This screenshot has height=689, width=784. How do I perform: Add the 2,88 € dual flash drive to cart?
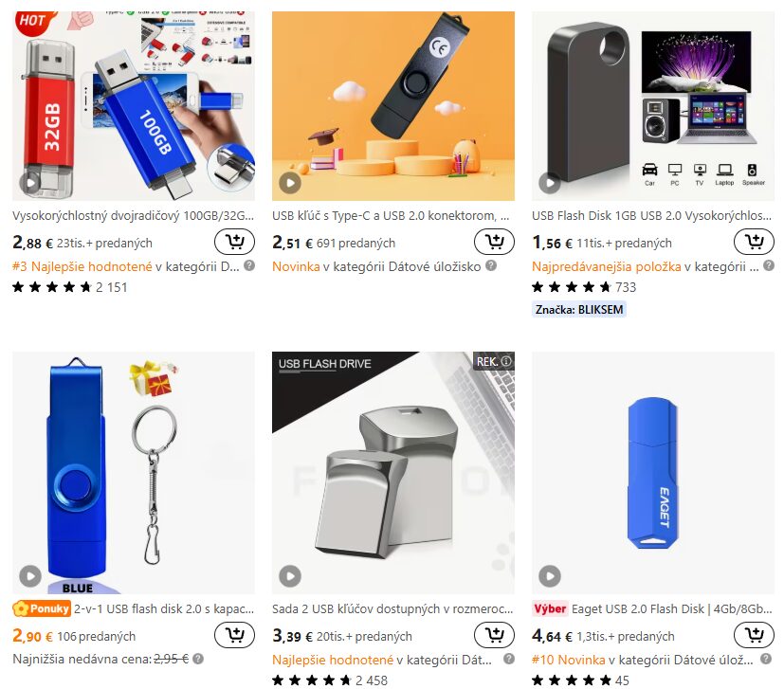(234, 242)
